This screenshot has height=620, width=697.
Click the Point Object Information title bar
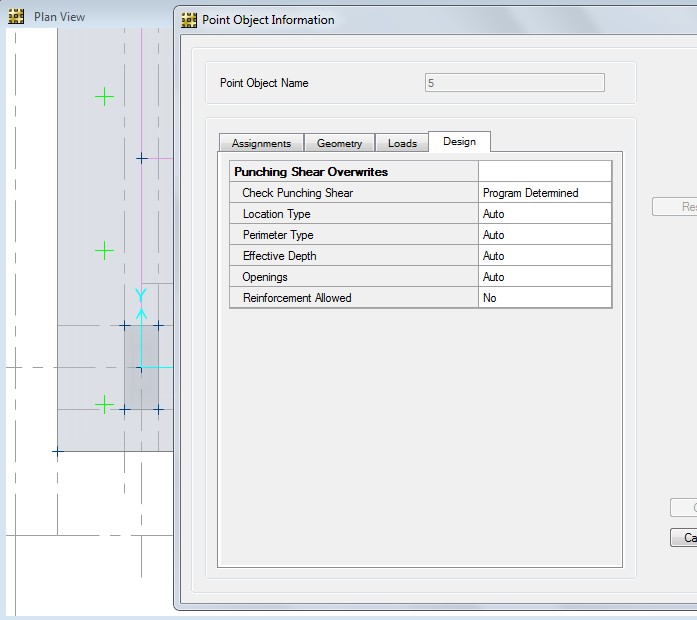coord(268,20)
